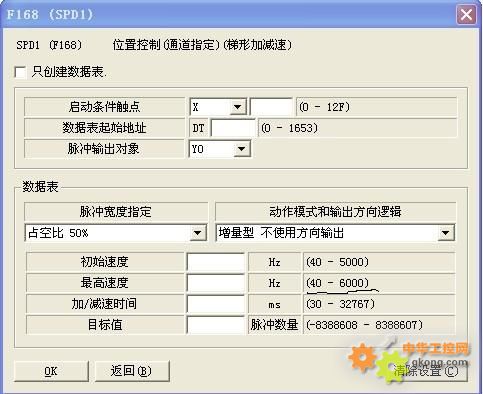Click the 数据表 group heading
The height and width of the screenshot is (394, 483).
click(40, 187)
